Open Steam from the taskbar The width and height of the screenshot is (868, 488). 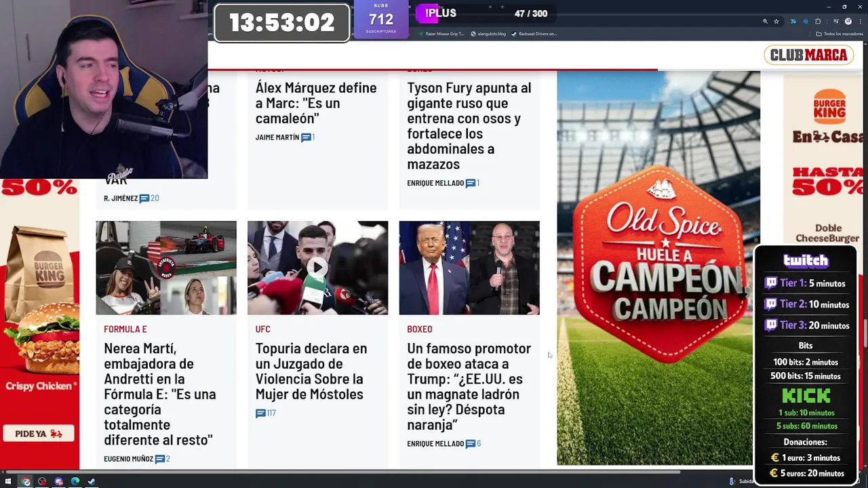[92, 481]
